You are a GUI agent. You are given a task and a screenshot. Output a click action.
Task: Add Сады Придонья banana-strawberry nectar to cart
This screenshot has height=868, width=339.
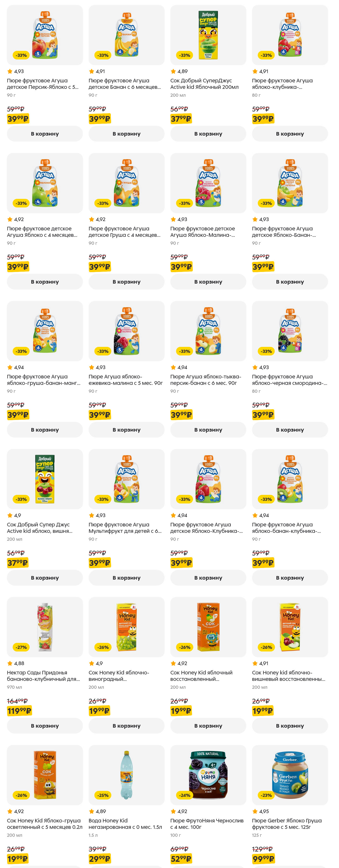click(x=45, y=725)
